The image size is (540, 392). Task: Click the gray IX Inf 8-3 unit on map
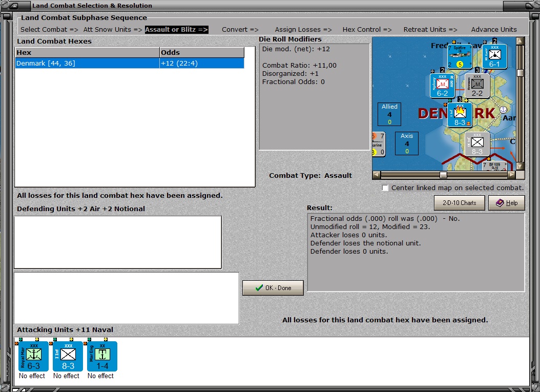[477, 144]
